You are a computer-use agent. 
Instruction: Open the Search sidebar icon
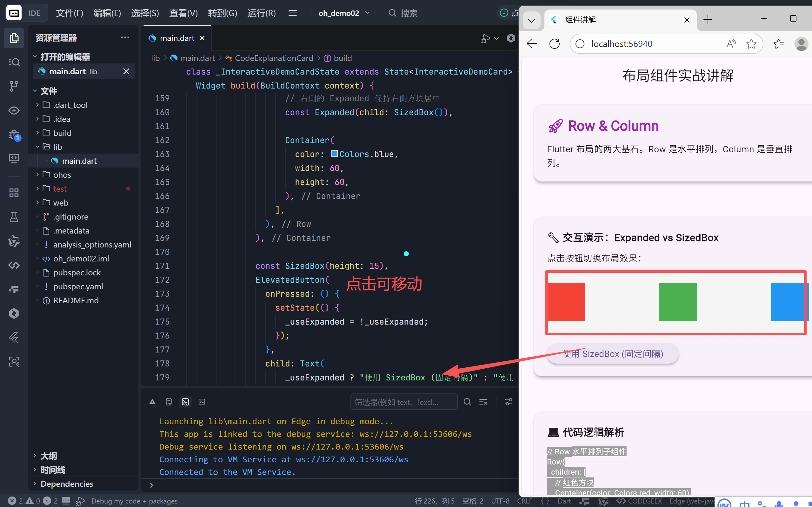click(14, 62)
